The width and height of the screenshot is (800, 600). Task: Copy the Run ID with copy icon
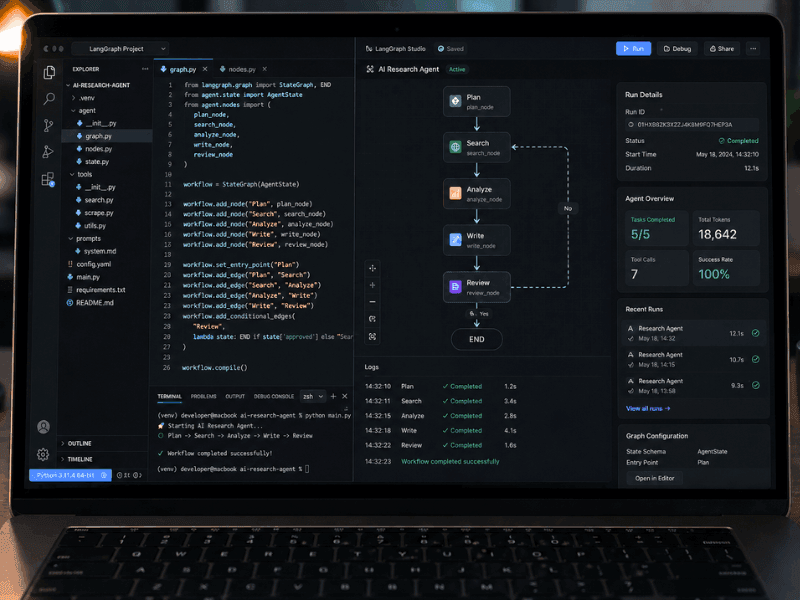click(631, 124)
